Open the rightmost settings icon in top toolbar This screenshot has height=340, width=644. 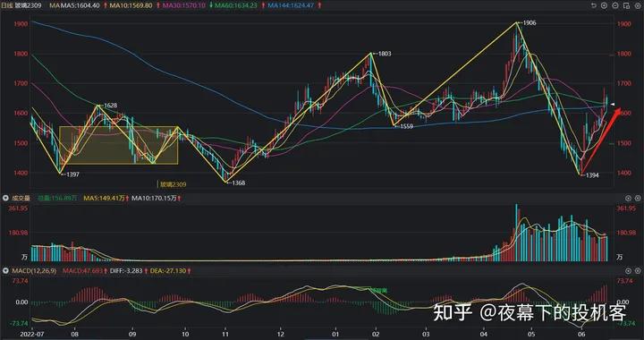(638, 5)
